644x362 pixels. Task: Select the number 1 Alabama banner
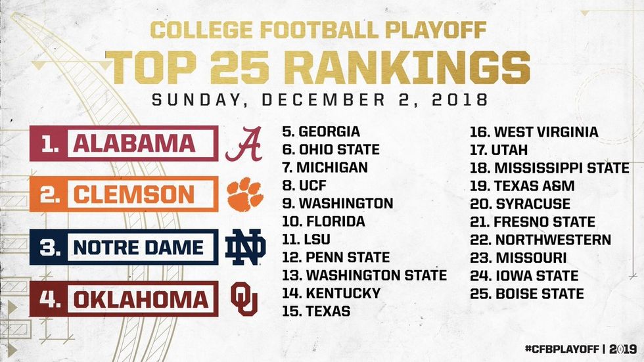click(x=123, y=144)
